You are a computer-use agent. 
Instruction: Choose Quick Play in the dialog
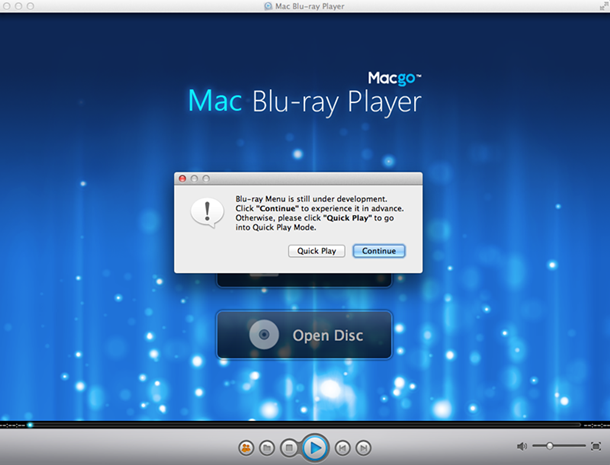coord(316,251)
